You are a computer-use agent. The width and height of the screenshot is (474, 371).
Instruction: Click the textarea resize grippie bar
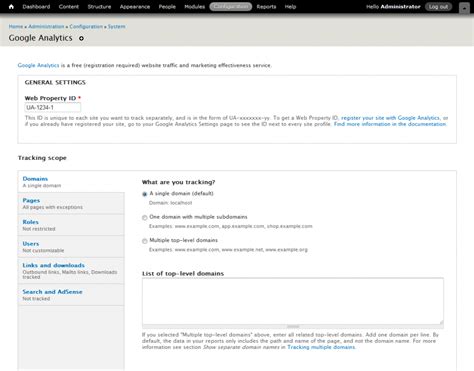pos(293,326)
